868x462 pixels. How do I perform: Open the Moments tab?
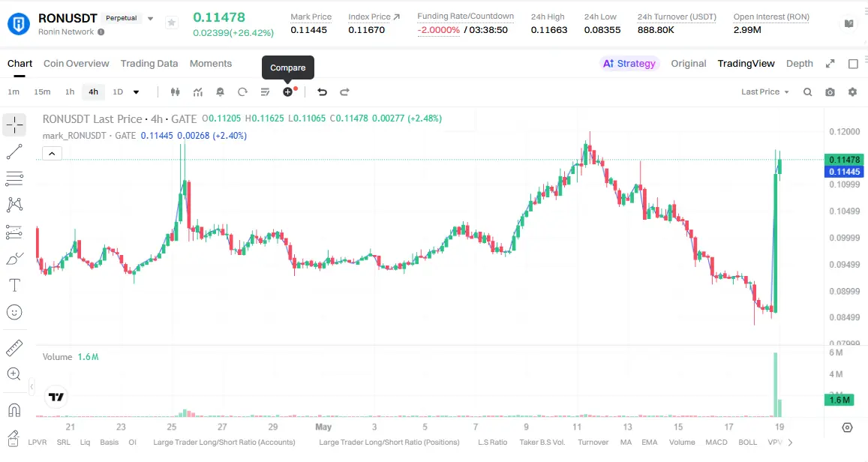click(x=210, y=64)
